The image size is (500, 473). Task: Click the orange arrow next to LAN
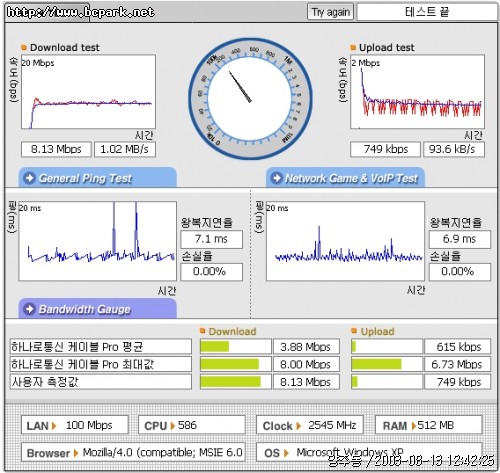[x=54, y=426]
